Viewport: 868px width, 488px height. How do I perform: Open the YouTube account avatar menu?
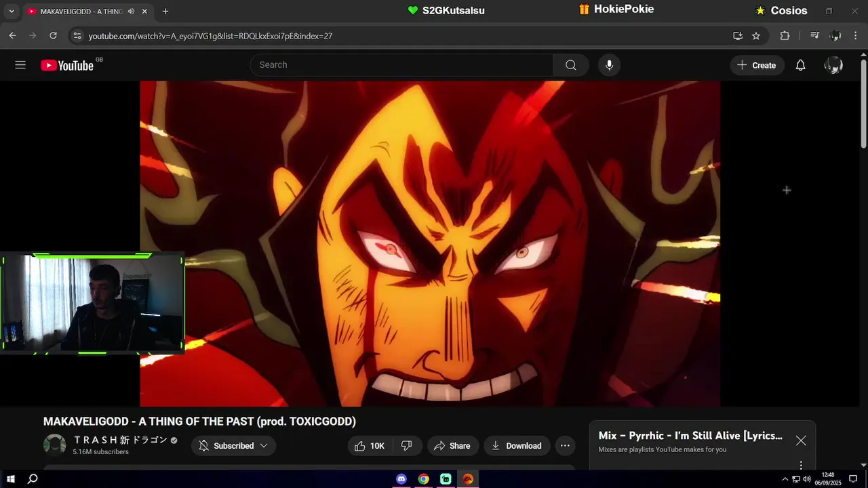pos(833,65)
